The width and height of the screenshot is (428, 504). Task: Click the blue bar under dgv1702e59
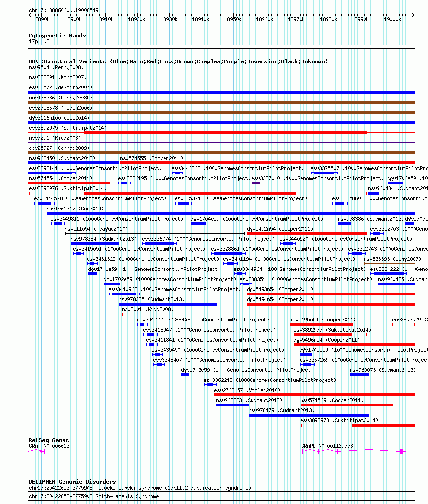(112, 284)
